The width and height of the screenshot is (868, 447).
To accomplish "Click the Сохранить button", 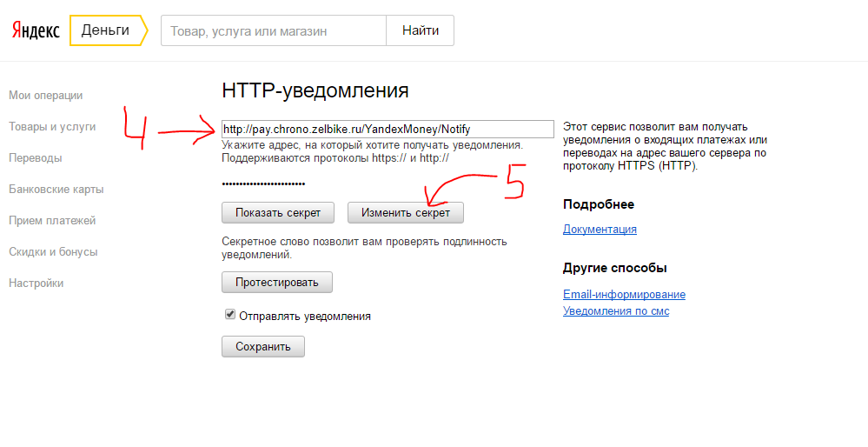I will (263, 347).
